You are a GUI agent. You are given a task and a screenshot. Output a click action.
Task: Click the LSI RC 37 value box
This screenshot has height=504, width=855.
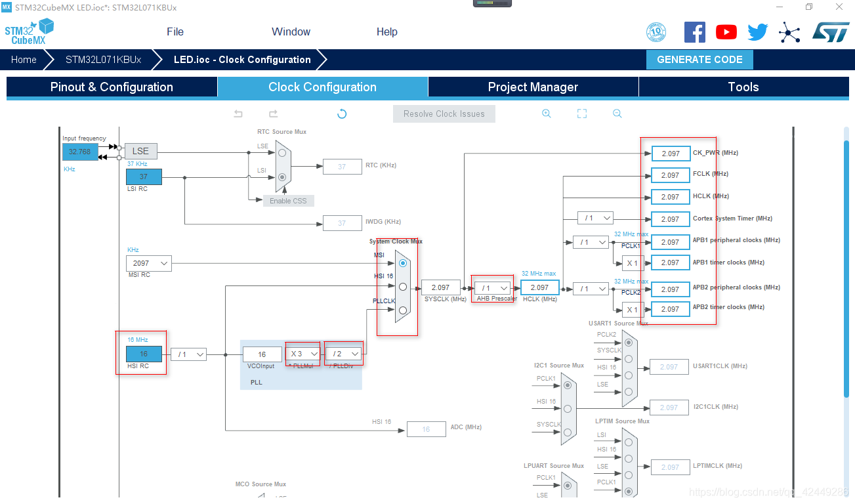(x=144, y=177)
